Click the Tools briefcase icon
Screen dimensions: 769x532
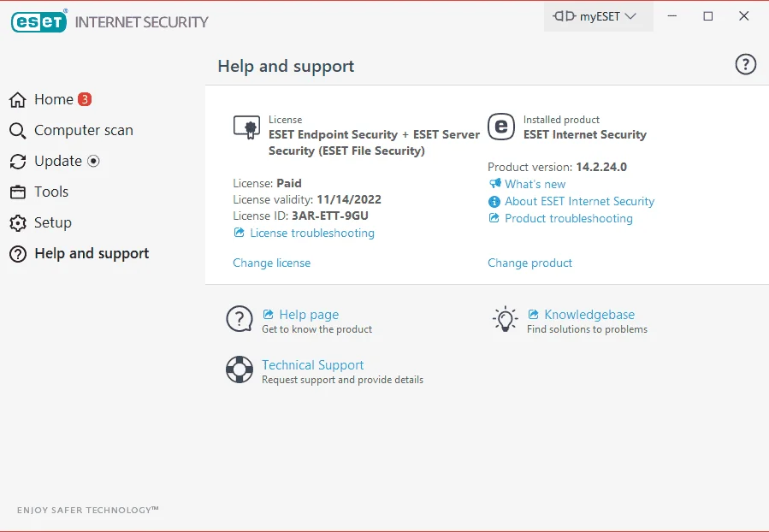(18, 192)
